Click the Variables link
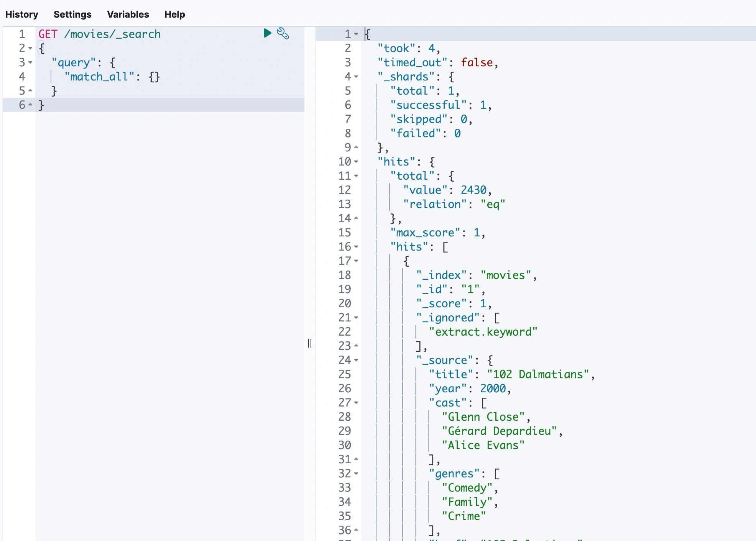 (x=128, y=14)
